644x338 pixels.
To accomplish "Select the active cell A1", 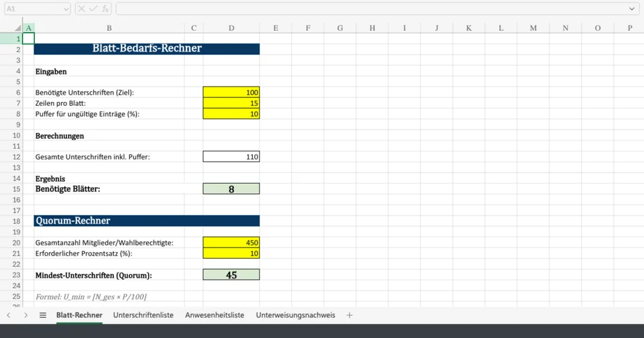I will coord(28,39).
